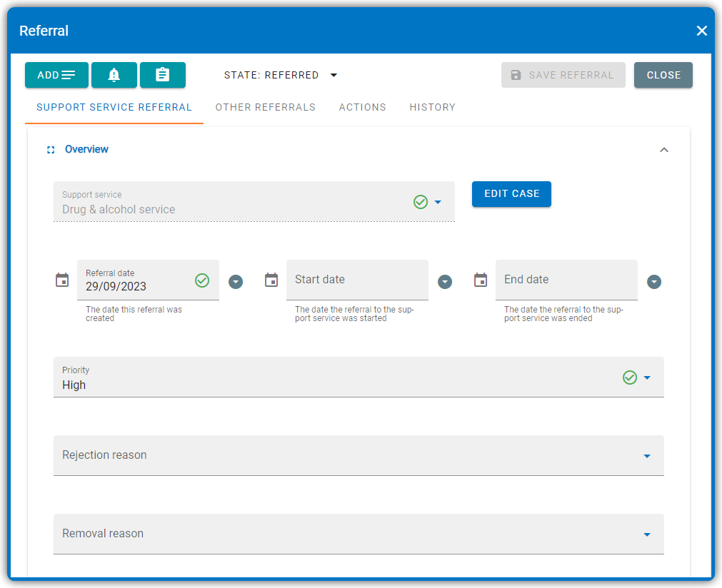722x588 pixels.
Task: Close the Referral dialog with X
Action: (x=702, y=31)
